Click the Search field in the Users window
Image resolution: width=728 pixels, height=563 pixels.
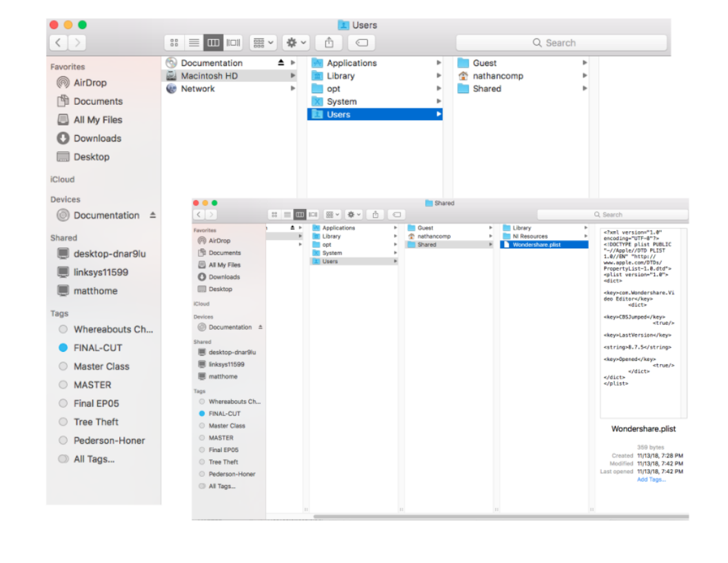point(561,43)
